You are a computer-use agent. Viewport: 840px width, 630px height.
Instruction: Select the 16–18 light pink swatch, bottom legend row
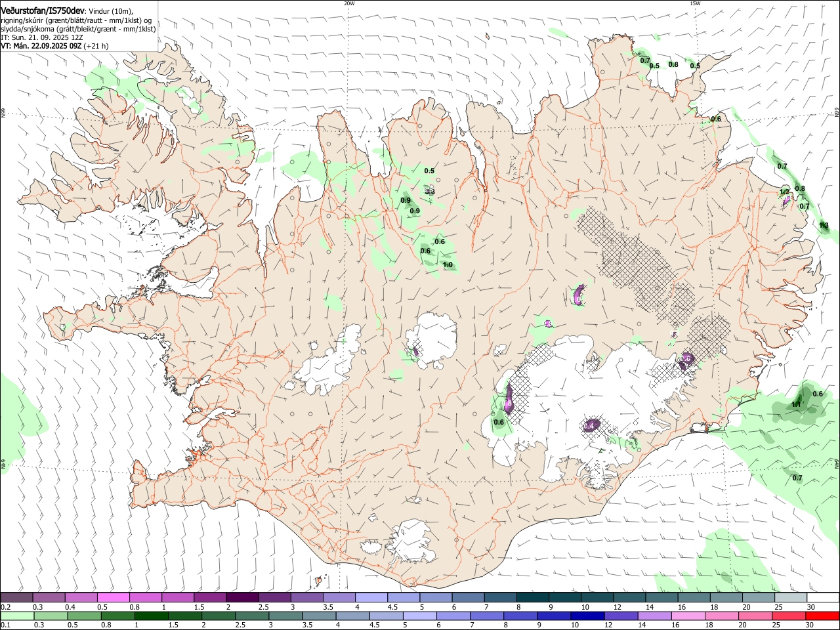tap(687, 616)
